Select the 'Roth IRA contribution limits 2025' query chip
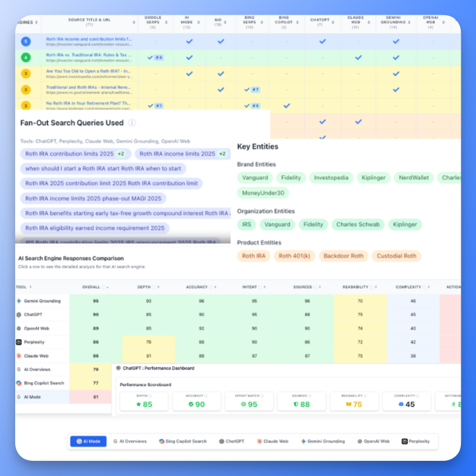 point(75,154)
